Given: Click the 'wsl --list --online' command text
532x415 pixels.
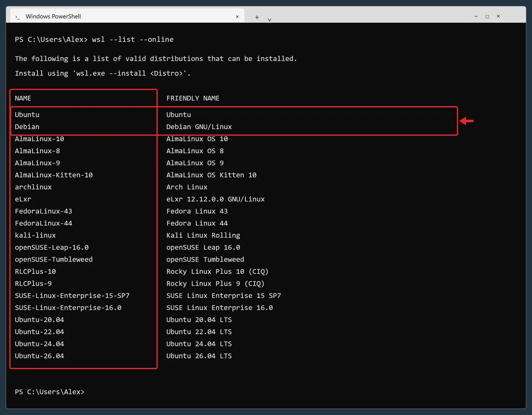Looking at the screenshot, I should pyautogui.click(x=133, y=39).
